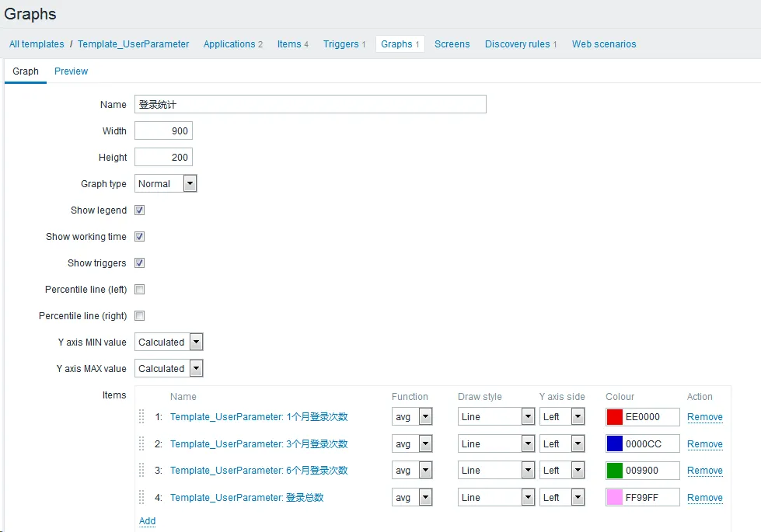
Task: Remove the 1个月登录次数 item
Action: coord(705,417)
